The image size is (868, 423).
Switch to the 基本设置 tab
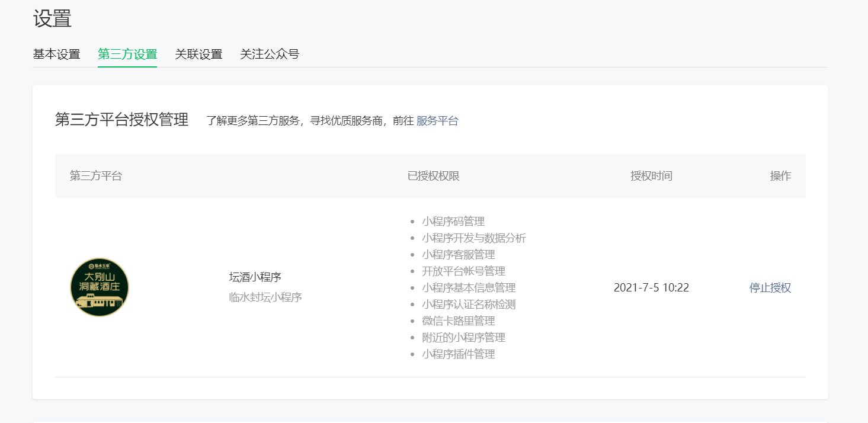pos(56,55)
